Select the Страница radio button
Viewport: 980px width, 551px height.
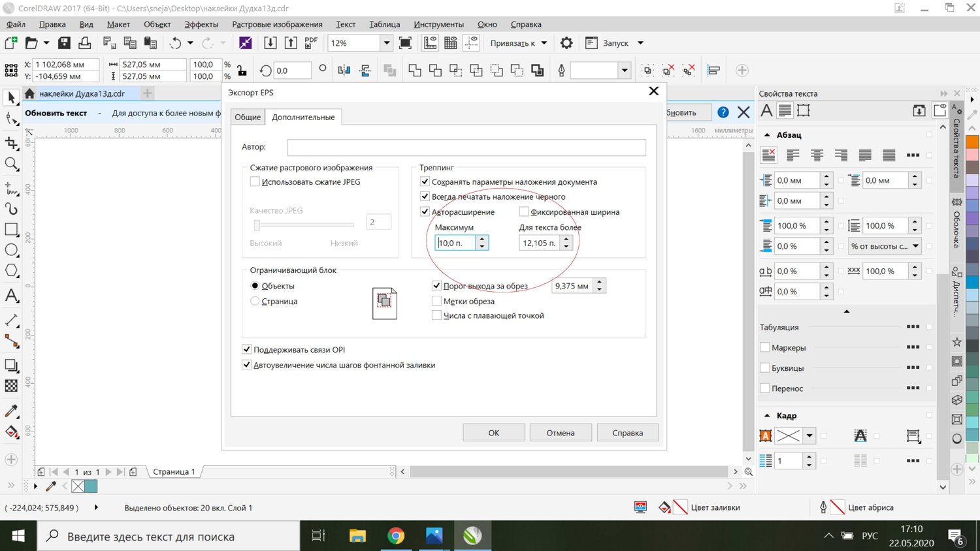(x=255, y=301)
